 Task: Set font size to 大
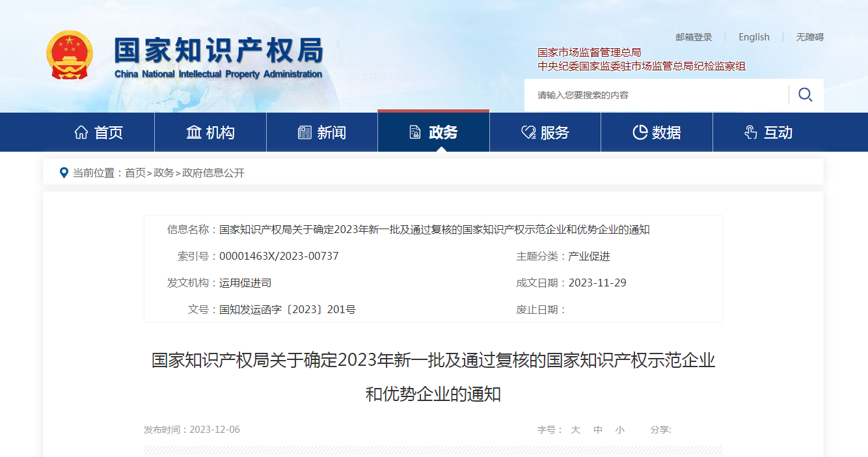(x=575, y=430)
